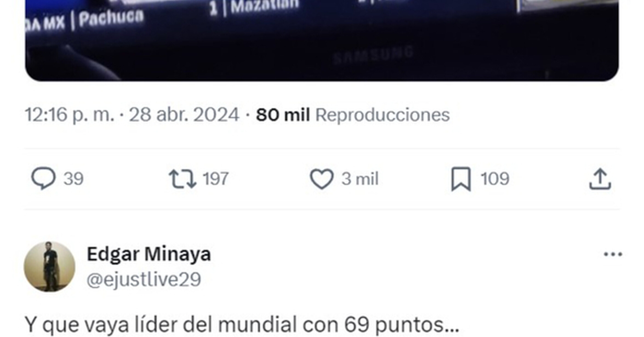
Task: Click the reply text about 69 puntos
Action: [x=242, y=325]
